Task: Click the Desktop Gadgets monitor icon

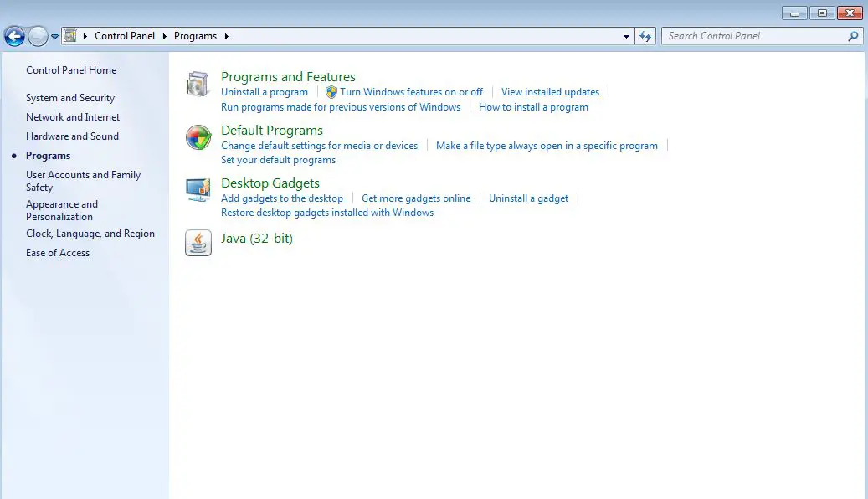Action: coord(198,190)
